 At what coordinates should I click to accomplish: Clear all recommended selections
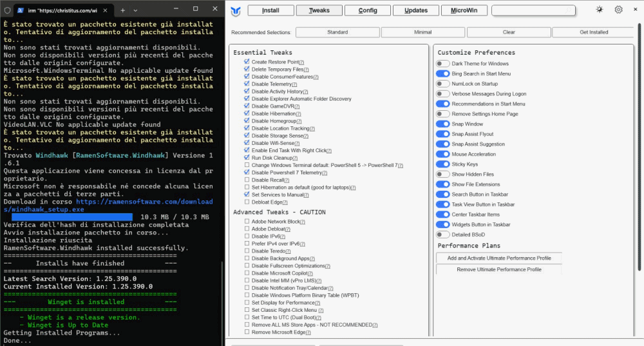[x=509, y=32]
